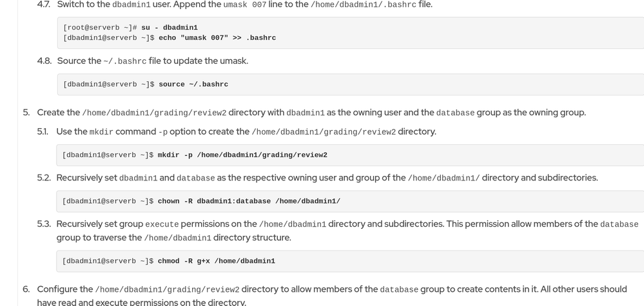644x306 pixels.
Task: Click the 'Create the' text of step 5
Action: 58,113
